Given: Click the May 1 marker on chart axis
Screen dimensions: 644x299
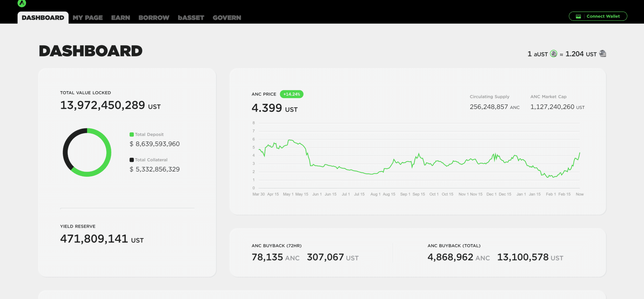Looking at the screenshot, I should pos(288,194).
